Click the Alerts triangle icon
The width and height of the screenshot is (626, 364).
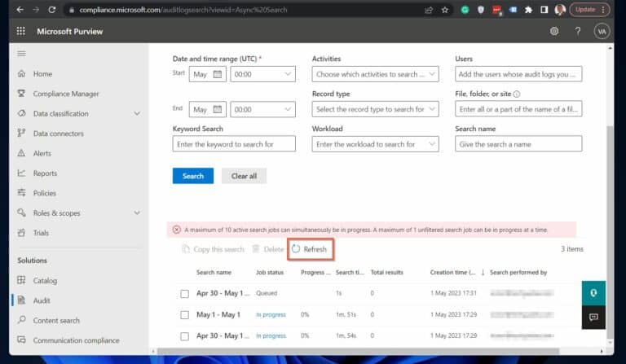click(x=21, y=153)
